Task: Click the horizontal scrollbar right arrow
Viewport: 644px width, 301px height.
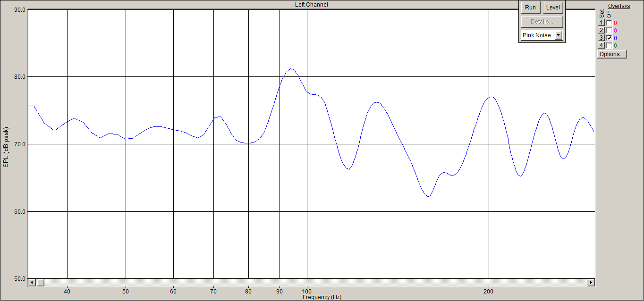Action: (x=591, y=282)
